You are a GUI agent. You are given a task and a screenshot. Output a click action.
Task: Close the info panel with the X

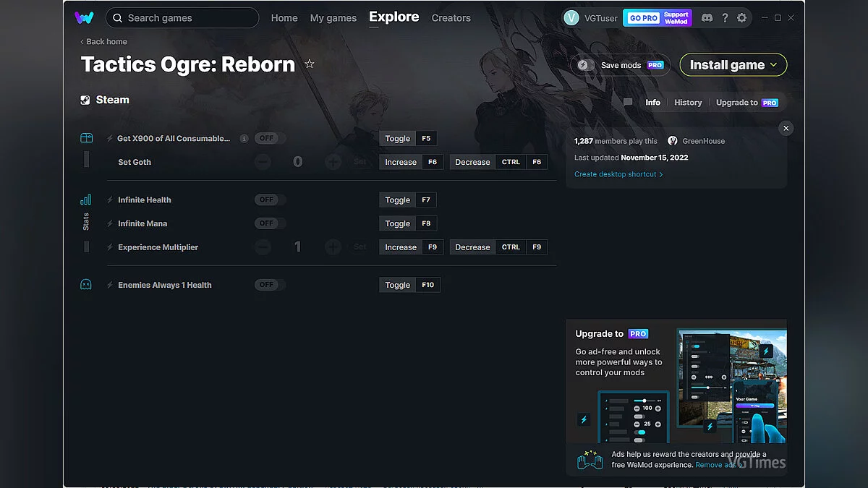tap(786, 128)
